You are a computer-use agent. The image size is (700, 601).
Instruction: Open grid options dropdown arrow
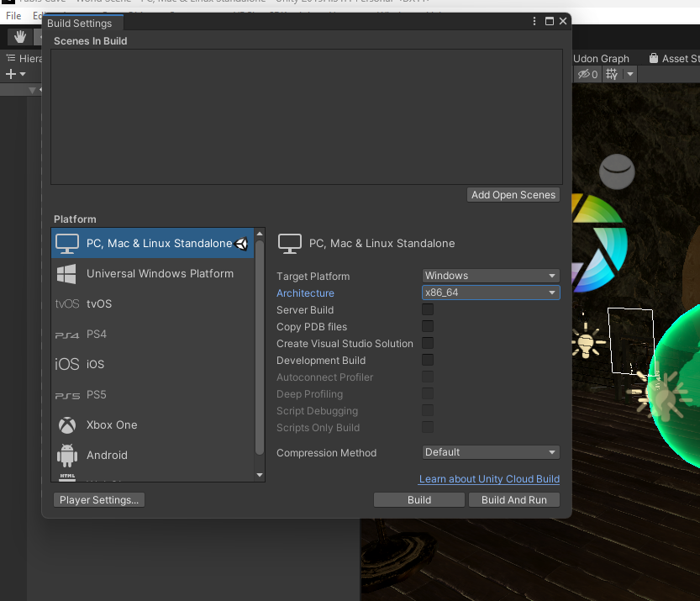(630, 74)
